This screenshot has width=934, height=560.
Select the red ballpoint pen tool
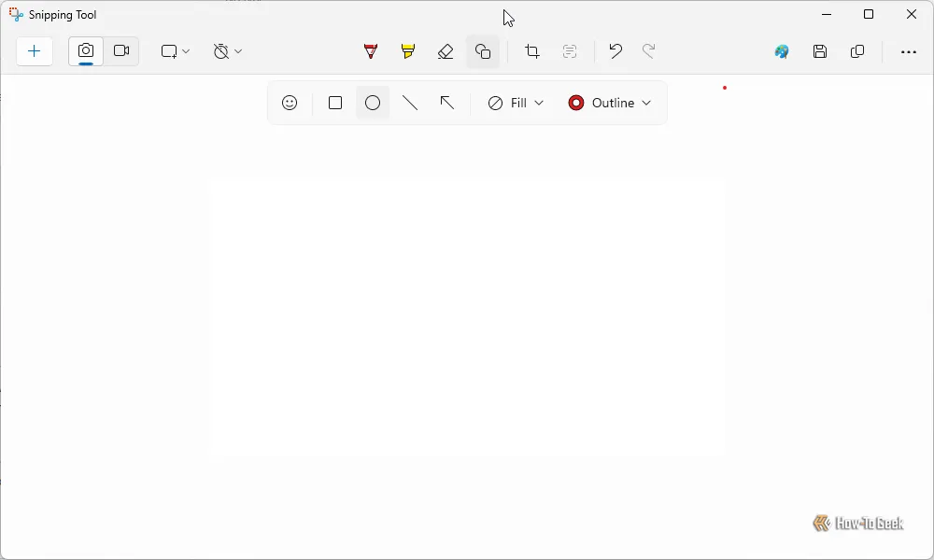click(x=370, y=51)
